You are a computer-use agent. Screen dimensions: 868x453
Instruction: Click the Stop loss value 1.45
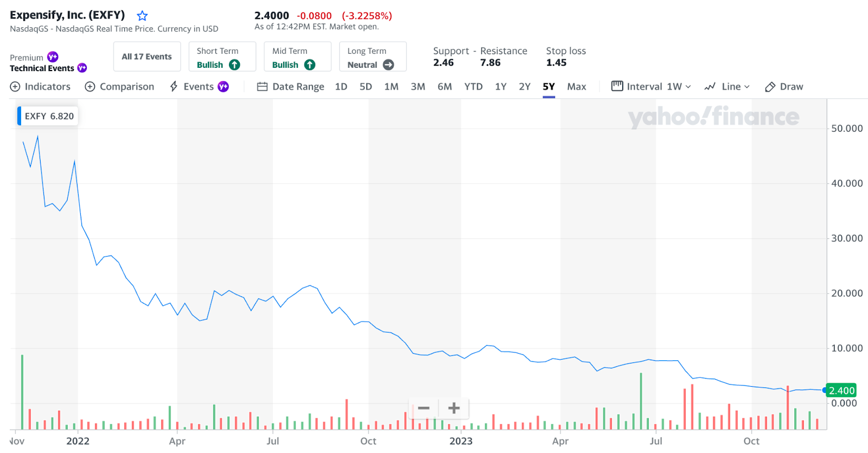(556, 62)
